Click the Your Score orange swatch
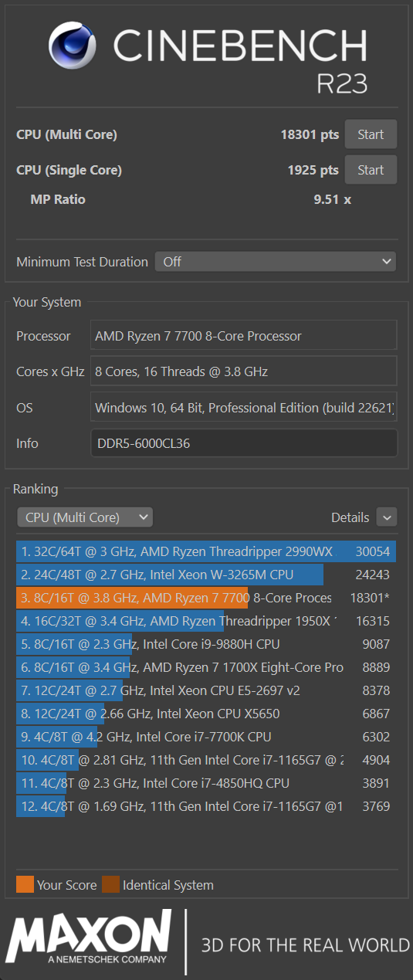 click(x=25, y=884)
